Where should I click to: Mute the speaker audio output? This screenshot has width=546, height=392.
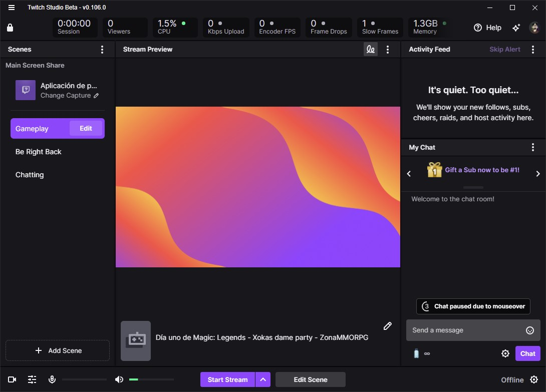119,379
